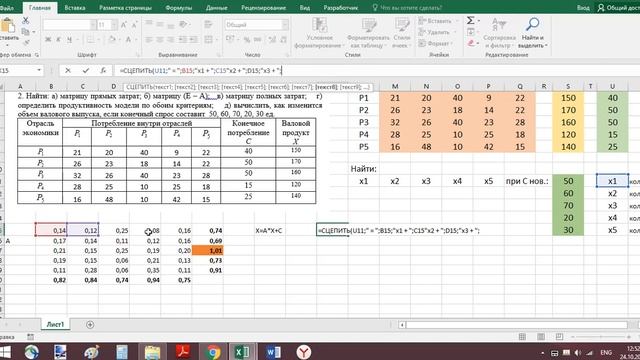
Task: Click the 'Общий доступ' share button
Action: [x=618, y=8]
